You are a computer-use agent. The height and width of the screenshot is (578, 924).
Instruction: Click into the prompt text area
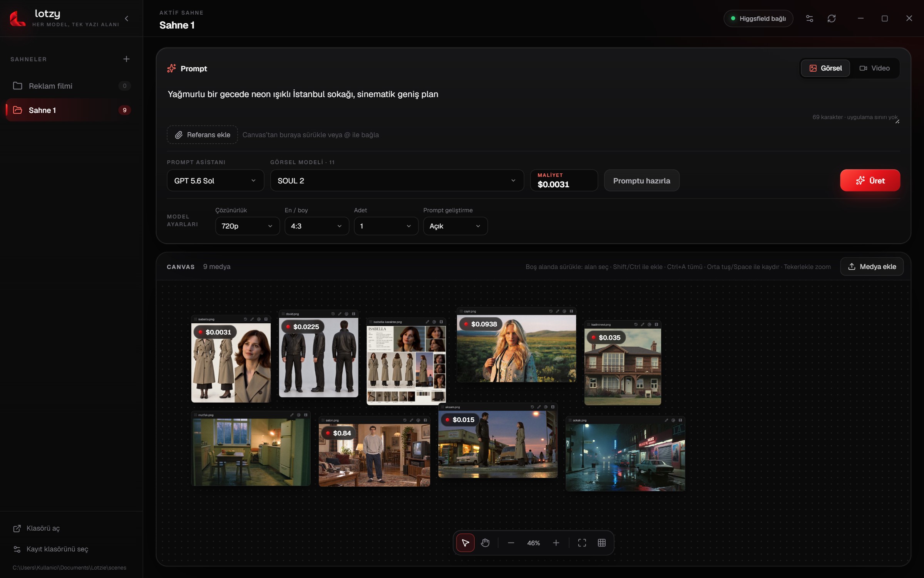pyautogui.click(x=533, y=101)
